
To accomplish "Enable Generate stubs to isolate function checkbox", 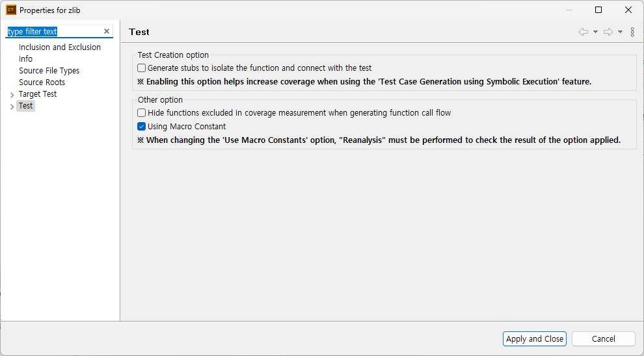I will pyautogui.click(x=142, y=68).
